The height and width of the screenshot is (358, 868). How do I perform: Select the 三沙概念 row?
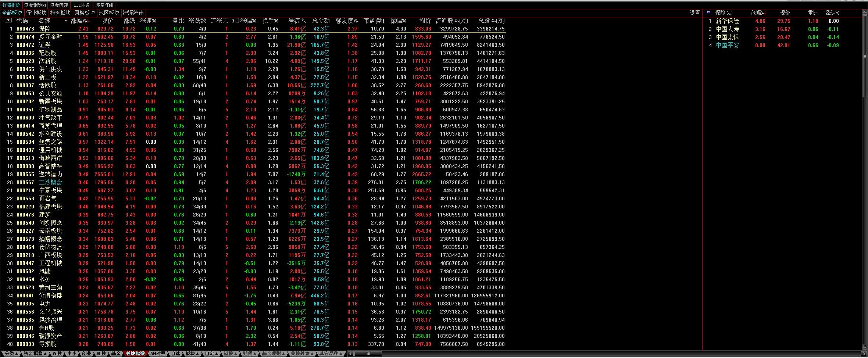point(253,182)
